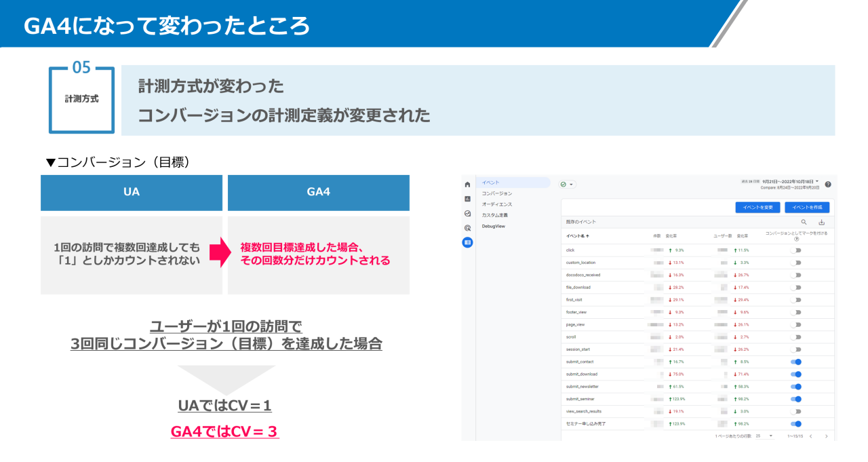Open the search icon above the event table
The image size is (868, 462).
[804, 221]
